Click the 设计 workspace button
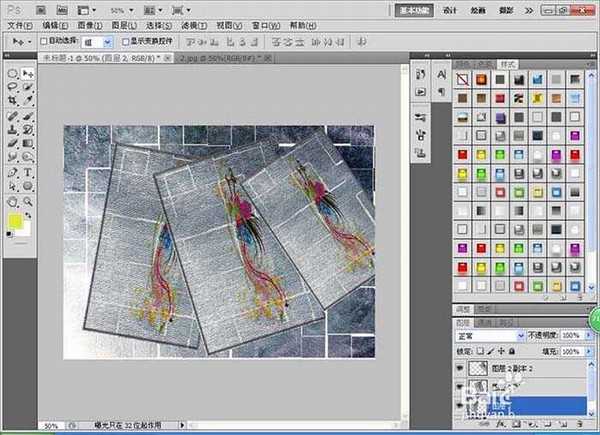This screenshot has width=600, height=435. click(450, 9)
